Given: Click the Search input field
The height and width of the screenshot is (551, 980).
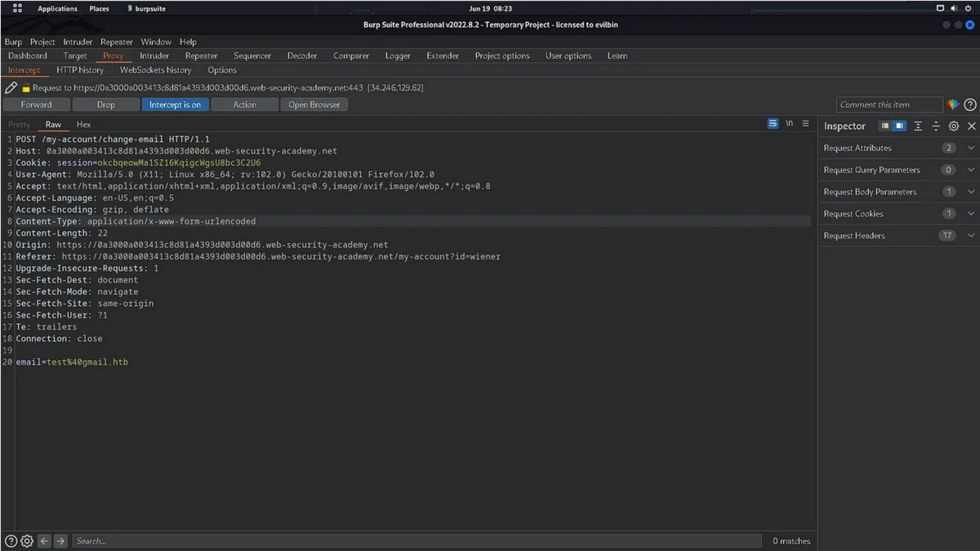Looking at the screenshot, I should pyautogui.click(x=418, y=541).
